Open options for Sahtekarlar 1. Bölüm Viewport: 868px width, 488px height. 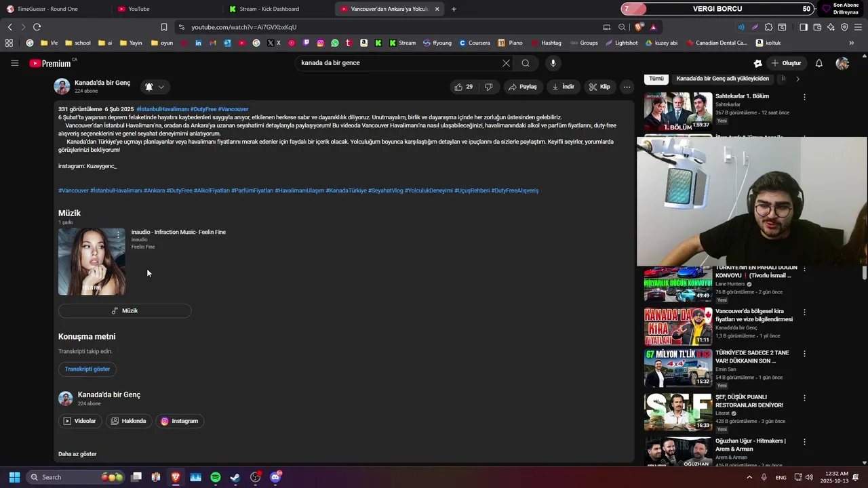point(805,97)
